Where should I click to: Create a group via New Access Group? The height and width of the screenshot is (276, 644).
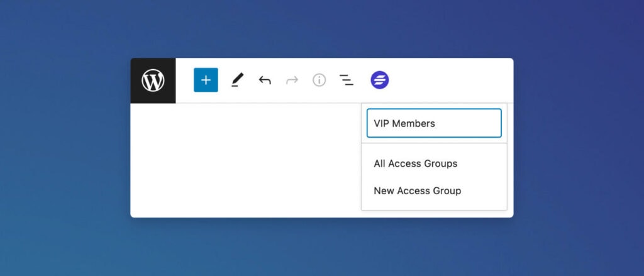pyautogui.click(x=418, y=190)
